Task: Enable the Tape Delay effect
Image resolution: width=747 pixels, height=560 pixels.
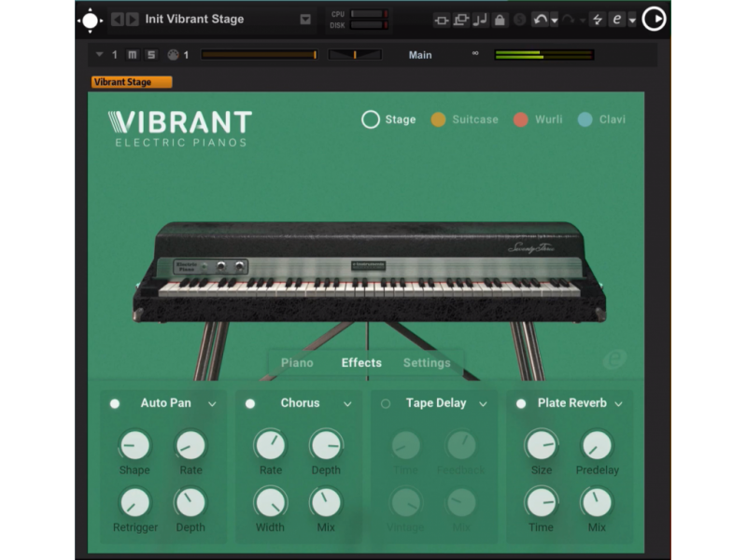Action: pos(386,404)
